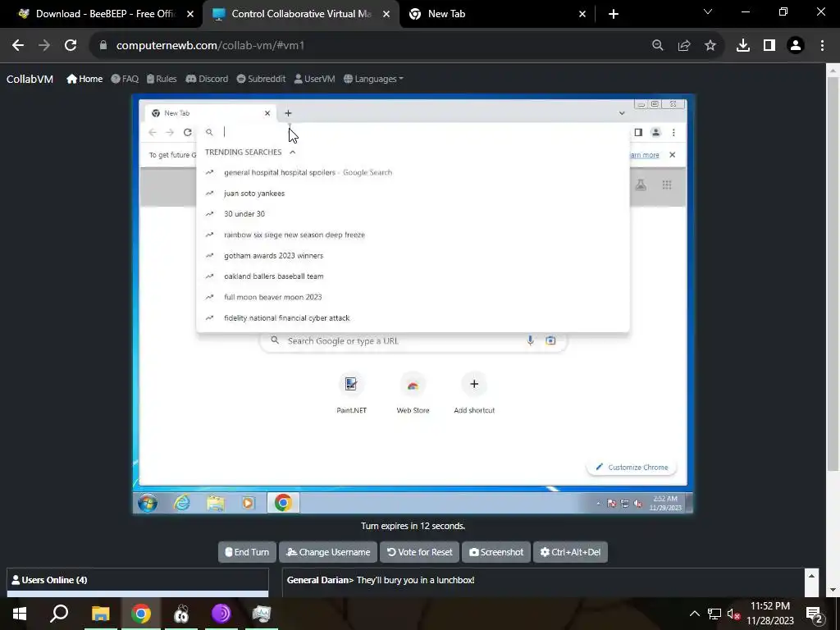Open the Rules nav link
The image size is (840, 630).
click(x=162, y=79)
